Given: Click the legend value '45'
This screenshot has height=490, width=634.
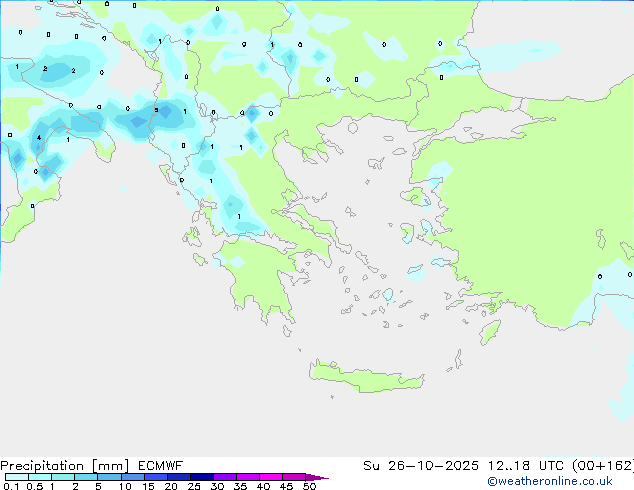Looking at the screenshot, I should pyautogui.click(x=286, y=486).
